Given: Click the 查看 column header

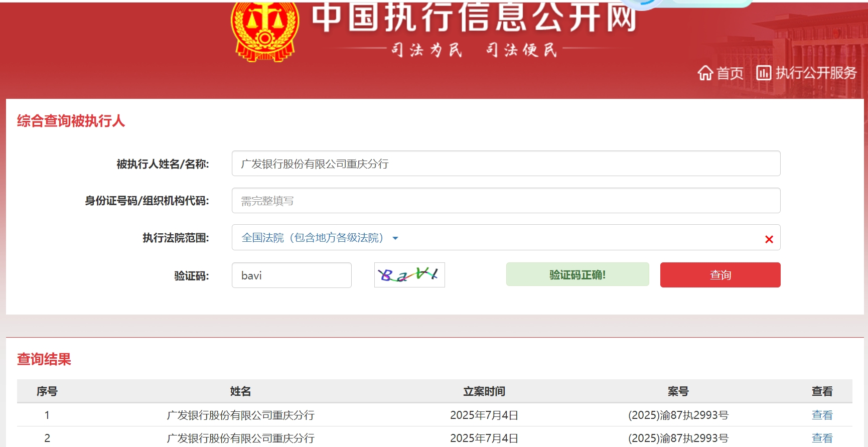Looking at the screenshot, I should 822,391.
